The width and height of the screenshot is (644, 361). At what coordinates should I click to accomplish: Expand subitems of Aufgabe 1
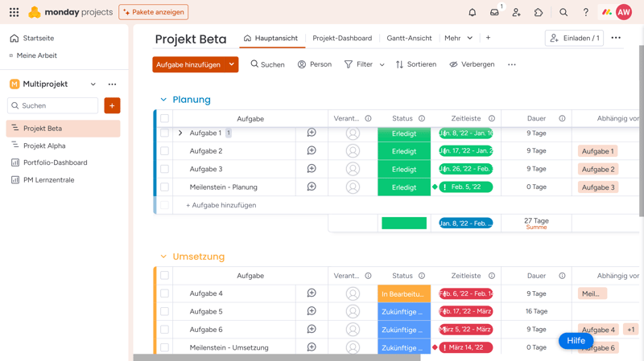180,133
